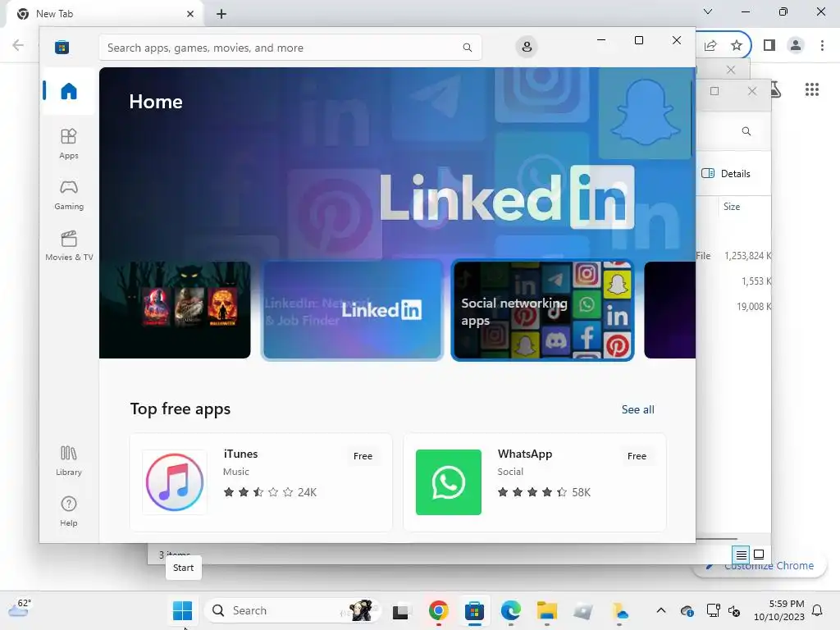Open Task View from the taskbar
Screen dimensions: 840x630
[x=400, y=610]
